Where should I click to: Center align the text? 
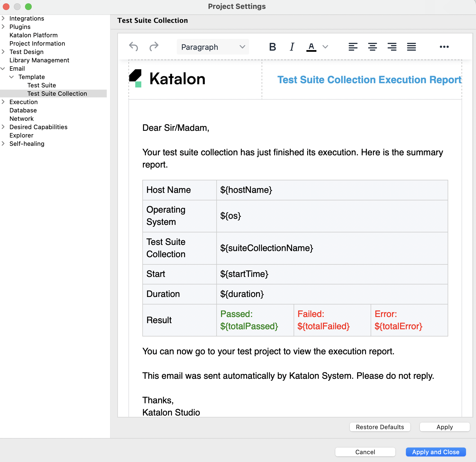pyautogui.click(x=373, y=47)
